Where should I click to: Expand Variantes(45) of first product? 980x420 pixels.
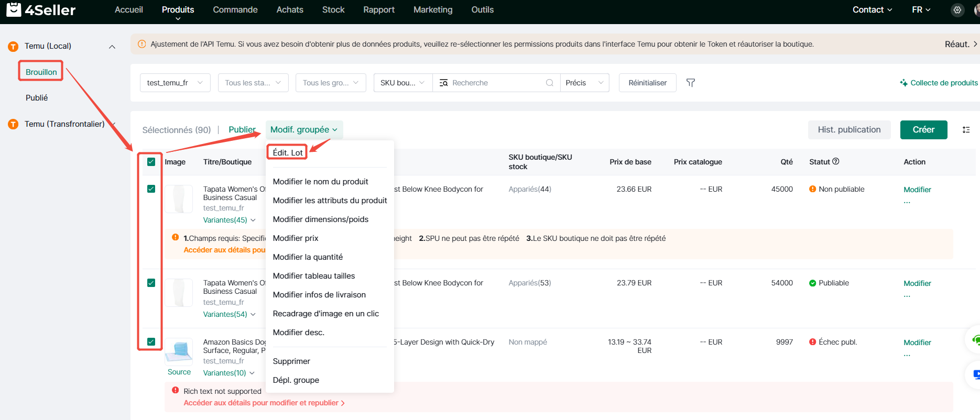pos(229,220)
